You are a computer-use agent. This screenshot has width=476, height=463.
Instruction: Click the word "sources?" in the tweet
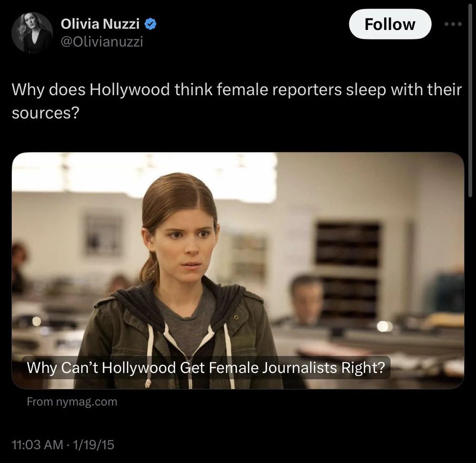[46, 113]
